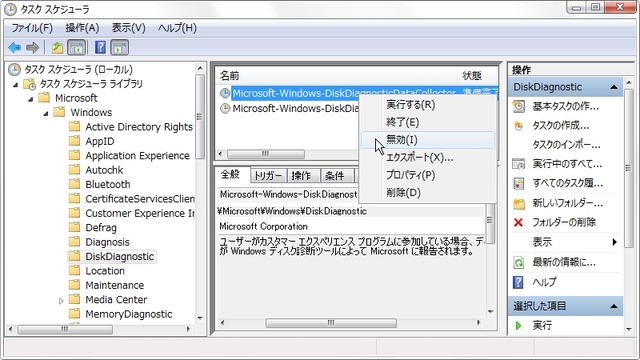This screenshot has height=360, width=640.
Task: Click the details pane horizontal scrollbar thumb
Action: [x=331, y=323]
